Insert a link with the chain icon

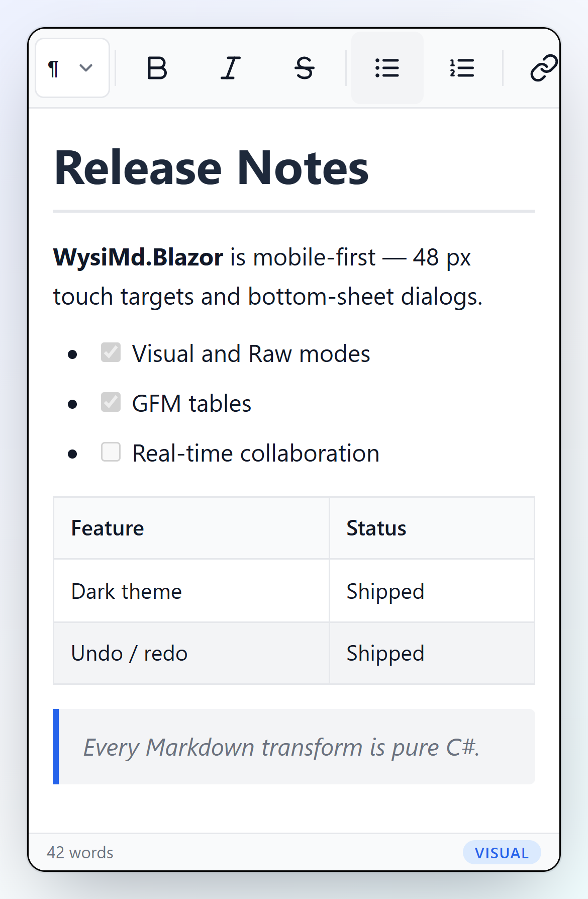(x=544, y=68)
